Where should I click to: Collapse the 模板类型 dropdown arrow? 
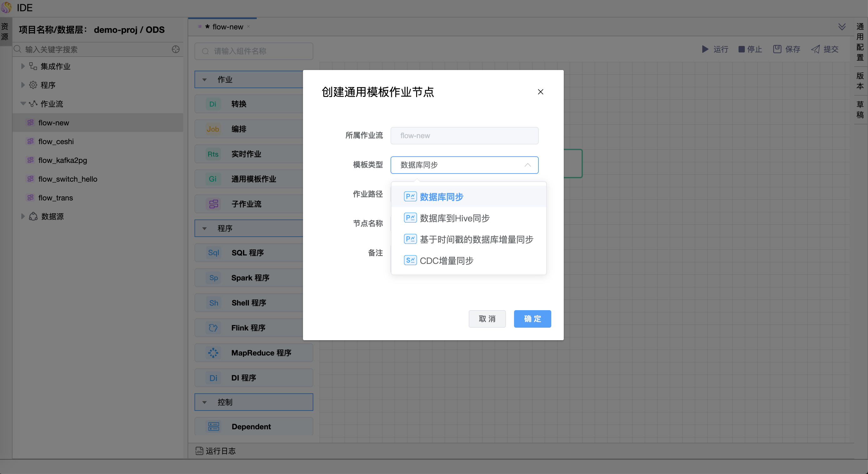point(528,165)
